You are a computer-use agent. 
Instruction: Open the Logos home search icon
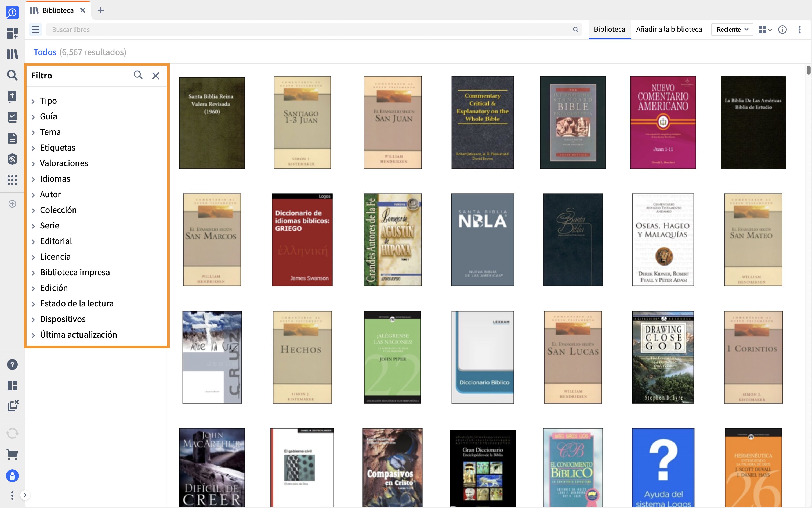12,12
